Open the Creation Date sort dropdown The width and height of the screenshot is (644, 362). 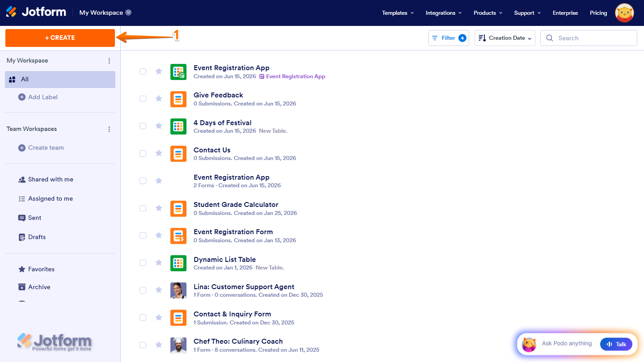[505, 38]
